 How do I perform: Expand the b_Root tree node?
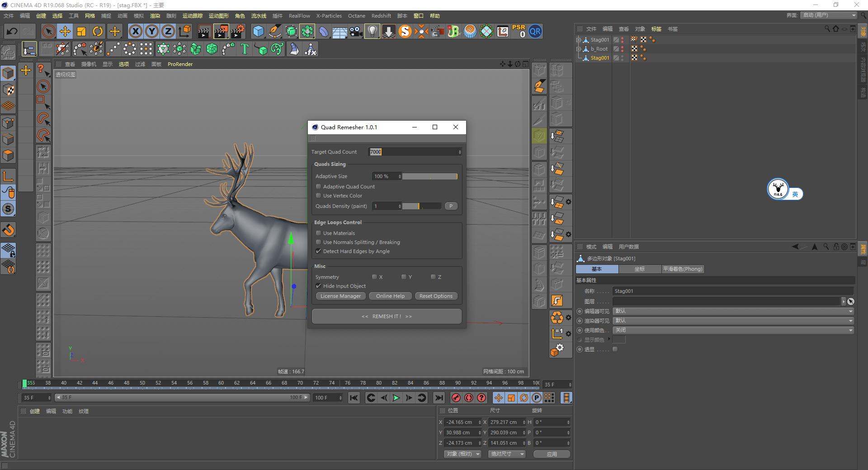[x=579, y=49]
